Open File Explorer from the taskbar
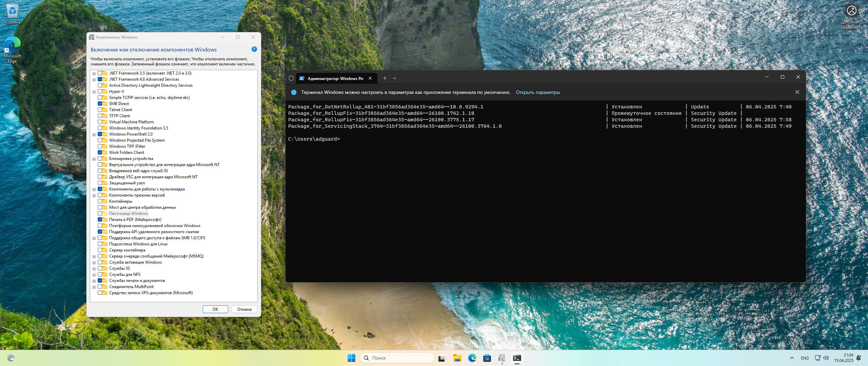This screenshot has width=868, height=366. pos(457,358)
